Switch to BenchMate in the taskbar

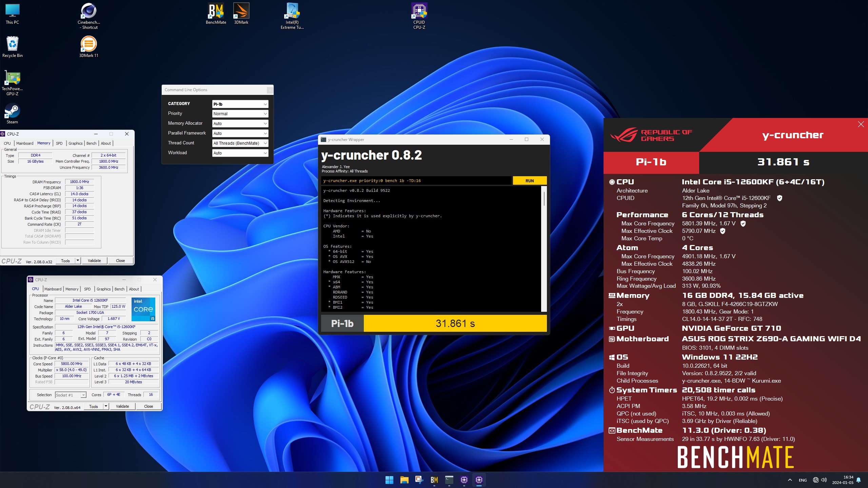tap(434, 480)
